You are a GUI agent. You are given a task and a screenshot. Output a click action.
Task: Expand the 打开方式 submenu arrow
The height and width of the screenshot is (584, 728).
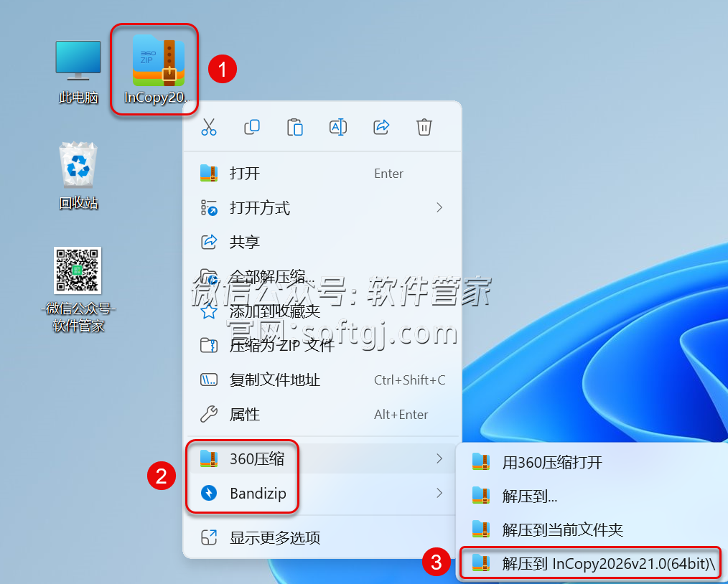tap(439, 207)
